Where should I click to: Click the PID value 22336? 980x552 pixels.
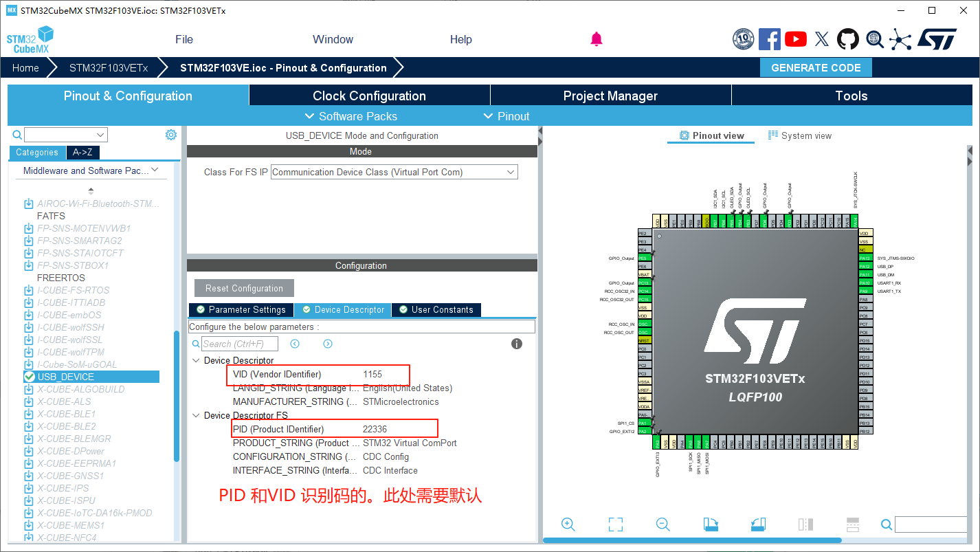pyautogui.click(x=375, y=429)
